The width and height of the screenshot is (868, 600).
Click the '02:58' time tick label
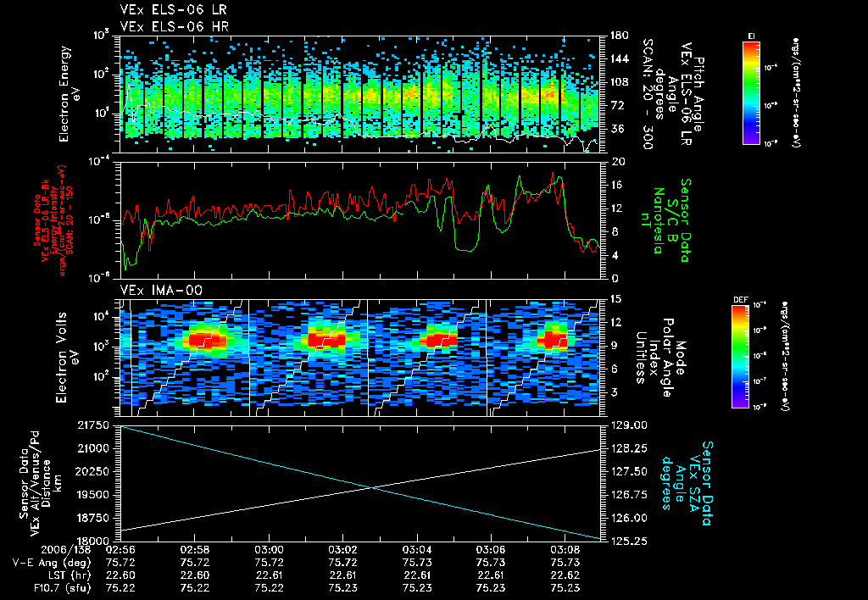[194, 551]
